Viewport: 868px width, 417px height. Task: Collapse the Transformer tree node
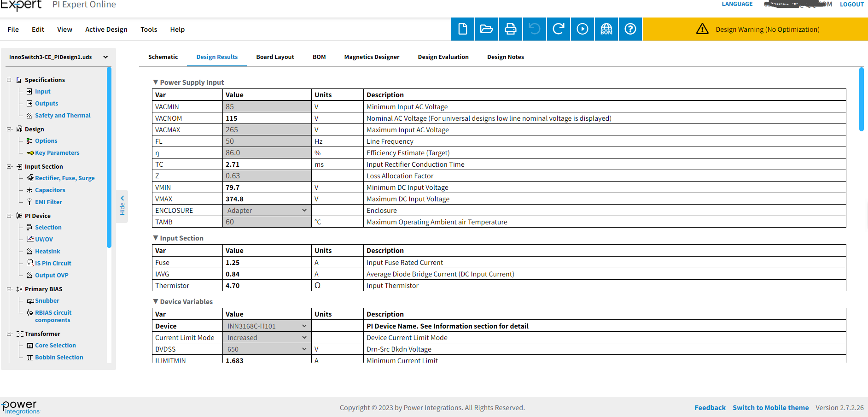(x=9, y=334)
